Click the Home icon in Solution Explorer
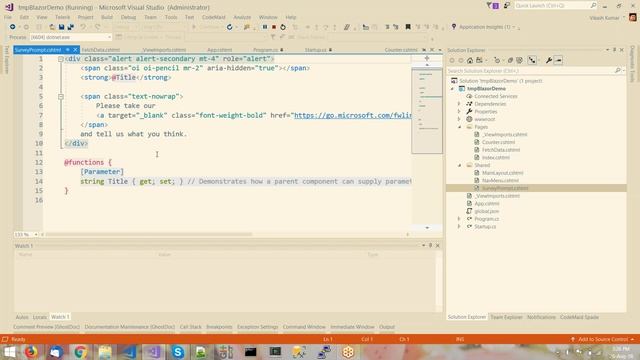 [470, 60]
